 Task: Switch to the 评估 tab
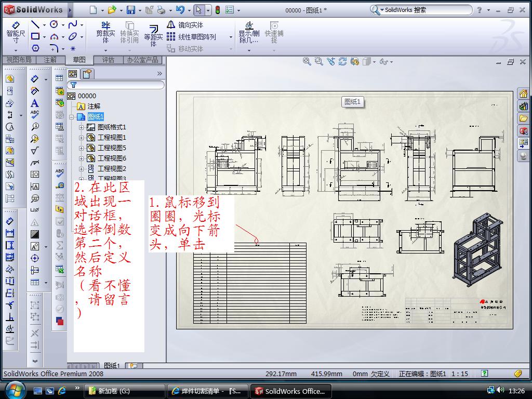(x=108, y=60)
